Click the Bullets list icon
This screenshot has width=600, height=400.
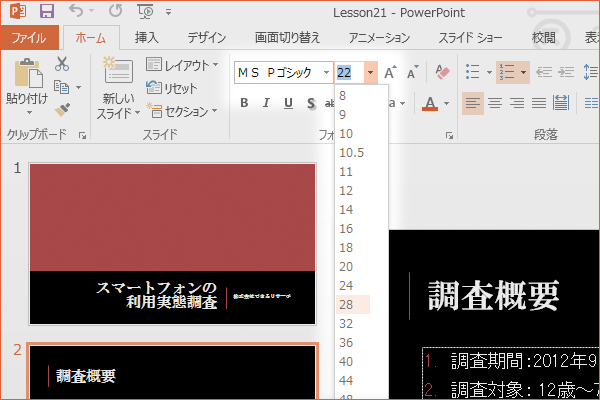[x=473, y=72]
